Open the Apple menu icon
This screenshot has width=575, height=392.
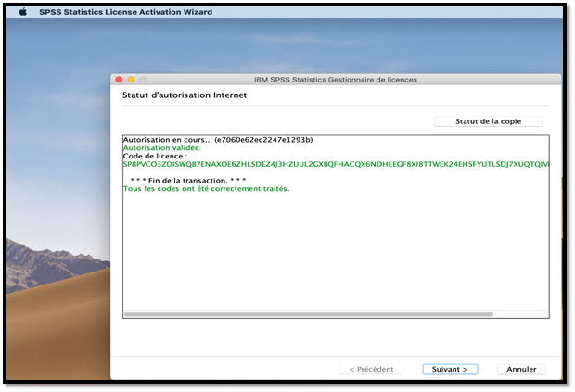pyautogui.click(x=23, y=12)
